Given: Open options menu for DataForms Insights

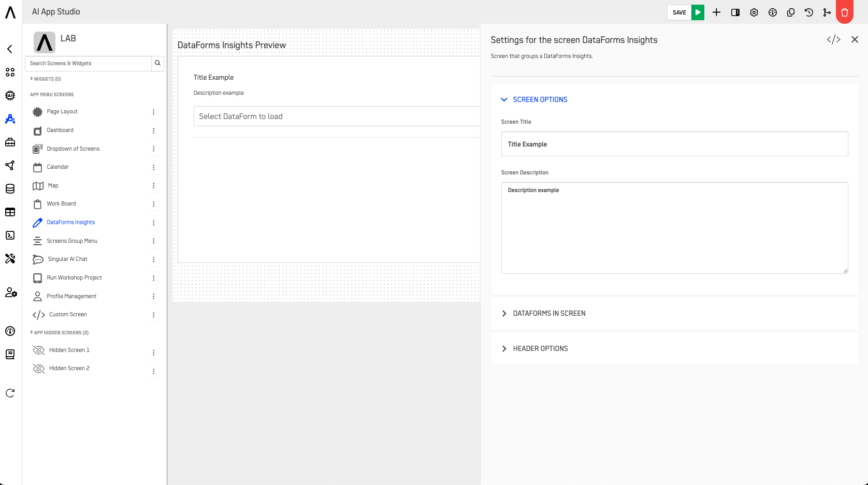Looking at the screenshot, I should [x=153, y=223].
